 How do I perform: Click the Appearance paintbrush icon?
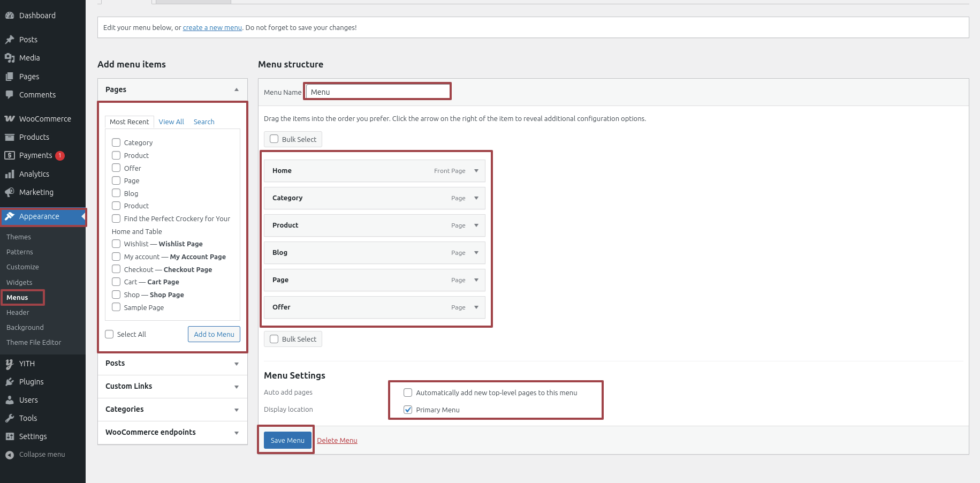coord(10,216)
